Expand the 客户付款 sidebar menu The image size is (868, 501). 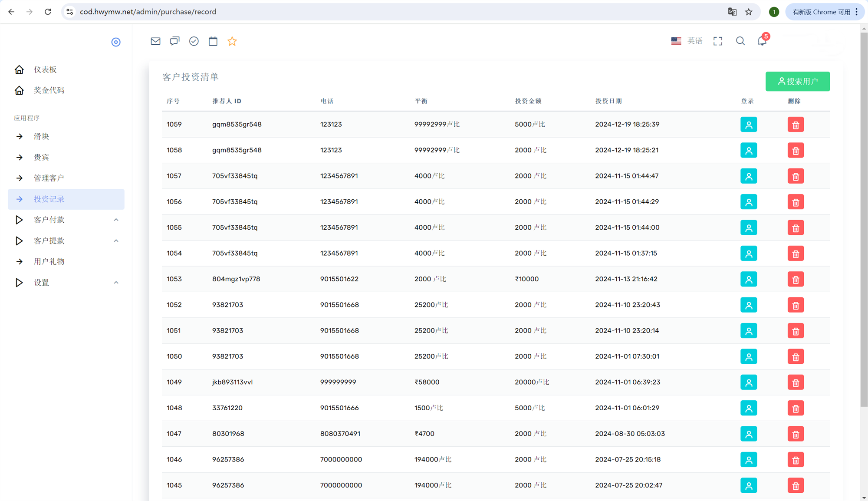(66, 220)
